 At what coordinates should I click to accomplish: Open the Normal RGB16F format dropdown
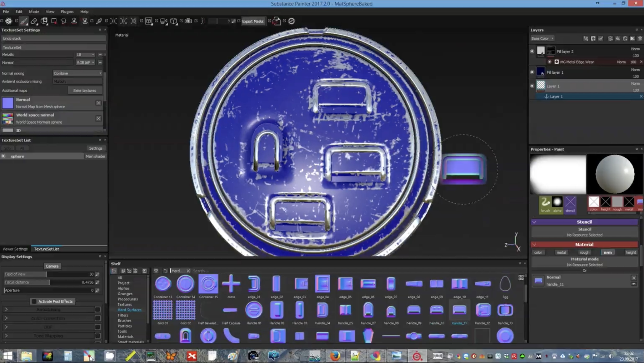coord(86,63)
